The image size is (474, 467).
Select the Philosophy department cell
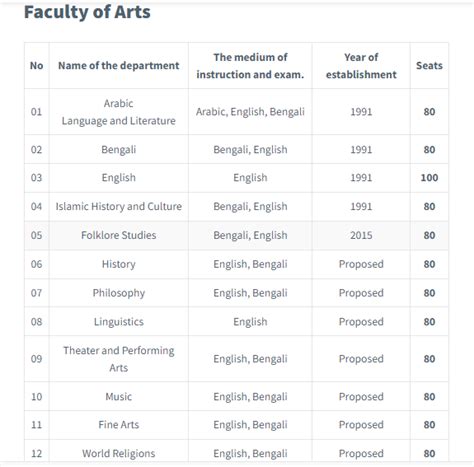[x=119, y=293]
